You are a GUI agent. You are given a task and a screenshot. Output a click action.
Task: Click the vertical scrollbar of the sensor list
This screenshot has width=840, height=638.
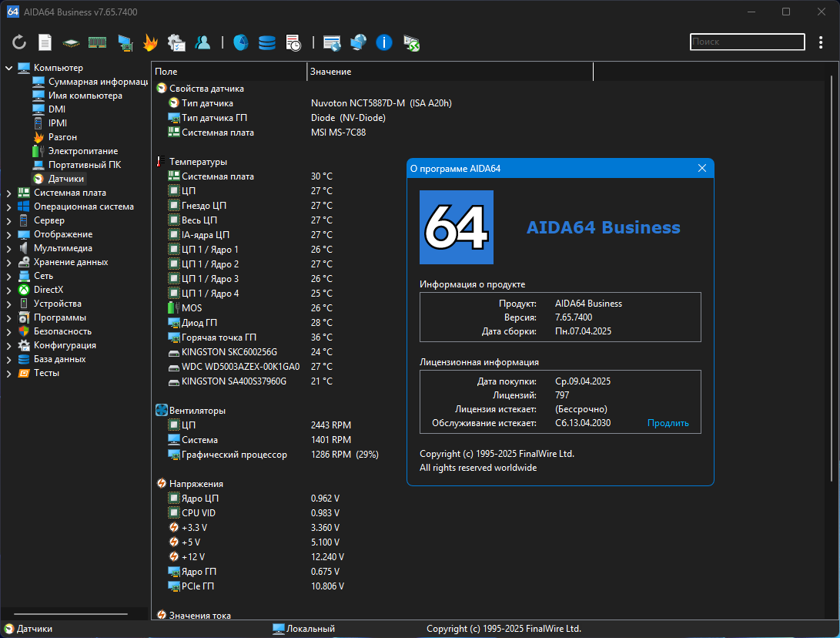(832, 279)
